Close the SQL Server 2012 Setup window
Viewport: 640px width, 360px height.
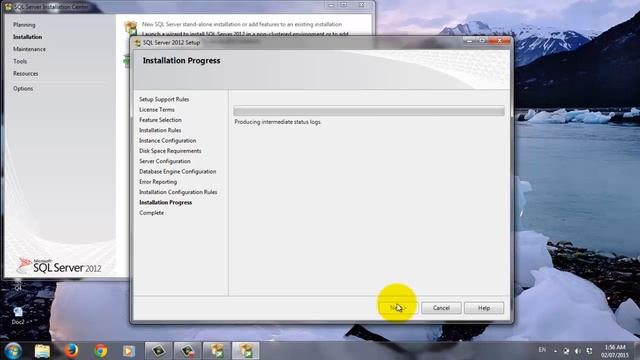pos(500,41)
